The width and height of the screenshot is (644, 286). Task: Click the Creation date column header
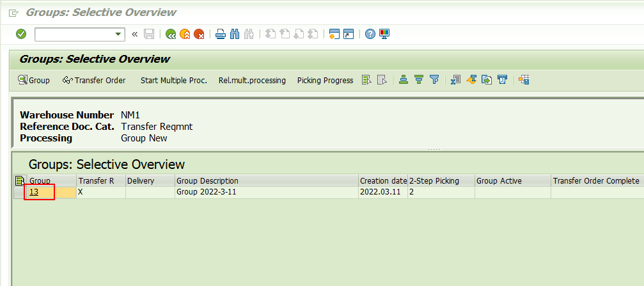(383, 181)
